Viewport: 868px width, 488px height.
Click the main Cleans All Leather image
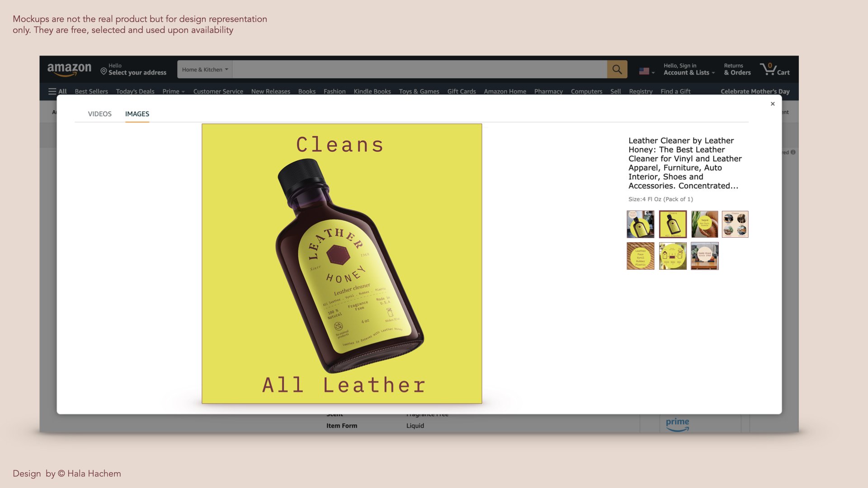342,263
